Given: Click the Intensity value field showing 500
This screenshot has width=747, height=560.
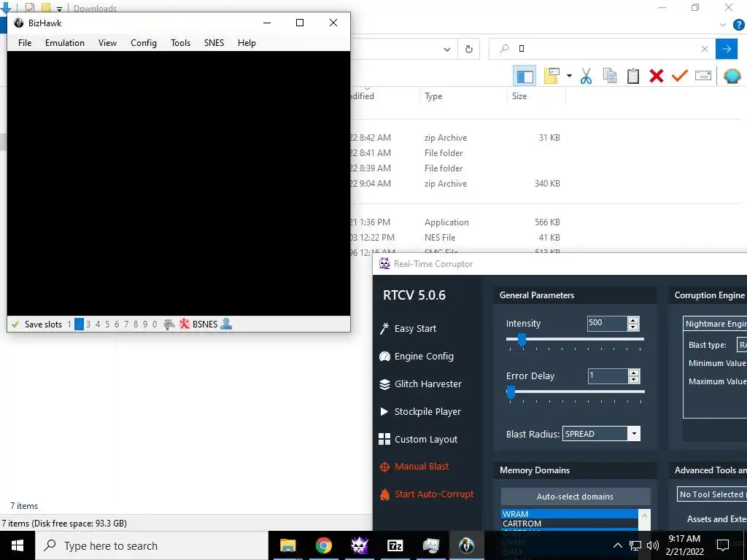Looking at the screenshot, I should pyautogui.click(x=608, y=323).
